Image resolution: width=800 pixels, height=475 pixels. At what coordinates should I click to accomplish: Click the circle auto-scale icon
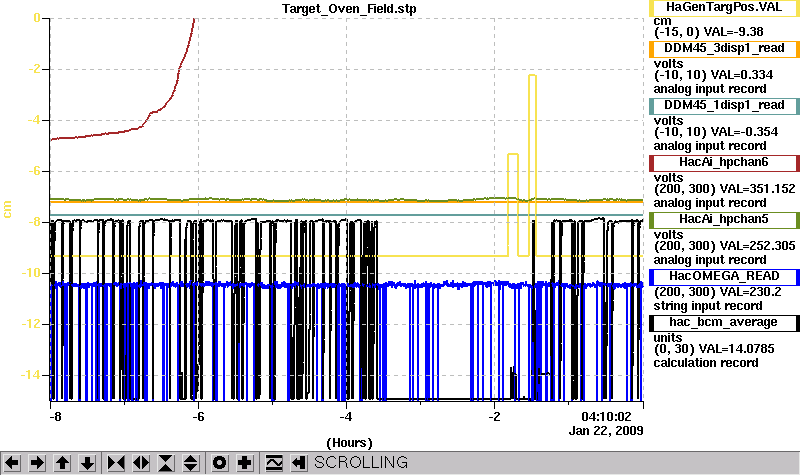click(219, 463)
